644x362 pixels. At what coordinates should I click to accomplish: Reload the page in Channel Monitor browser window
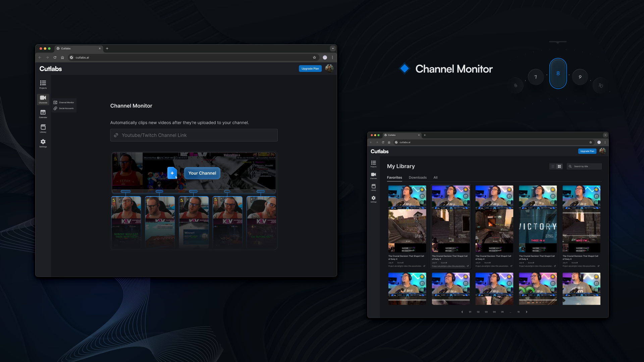click(55, 58)
